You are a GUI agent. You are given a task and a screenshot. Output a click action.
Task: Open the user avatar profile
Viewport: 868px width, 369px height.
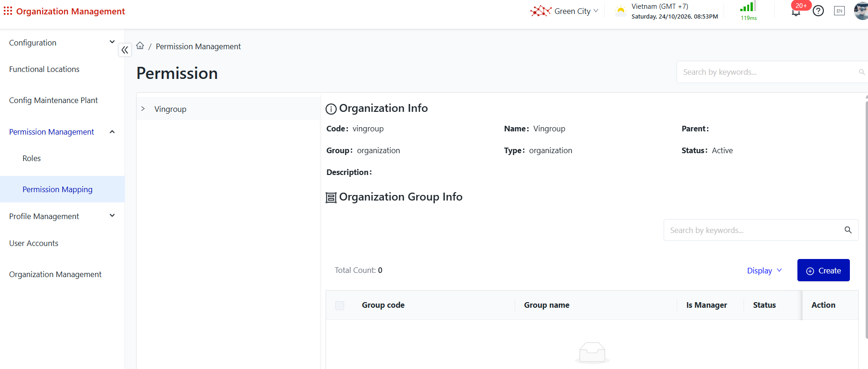pyautogui.click(x=861, y=10)
